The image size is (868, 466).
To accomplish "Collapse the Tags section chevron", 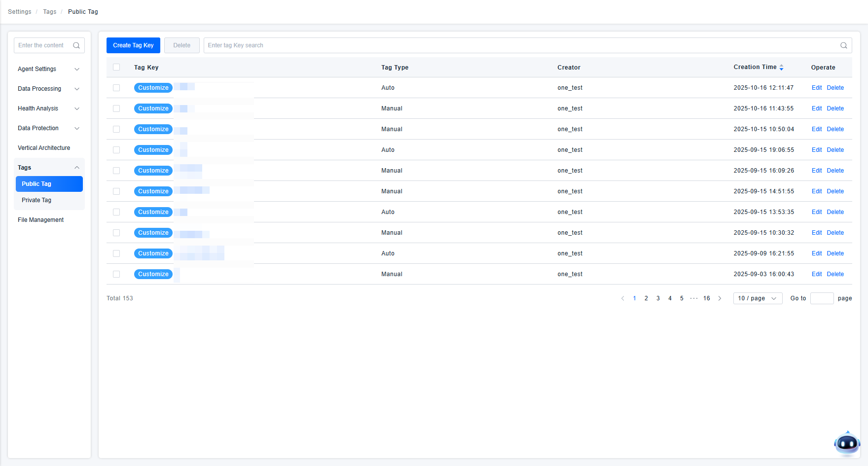I will (x=77, y=168).
